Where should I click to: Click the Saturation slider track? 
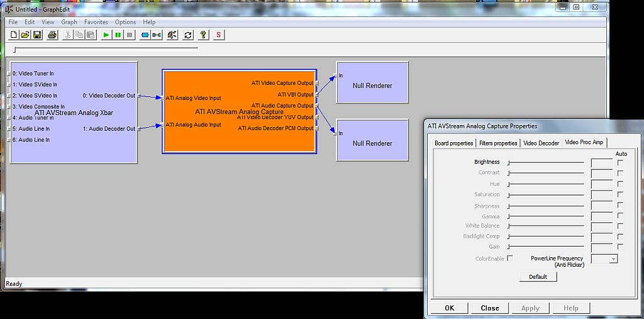click(547, 195)
